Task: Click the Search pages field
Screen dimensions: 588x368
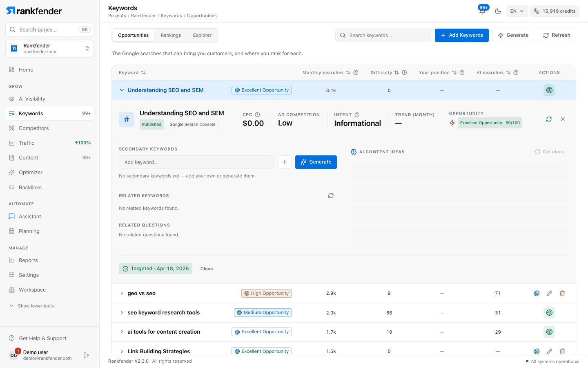Action: (49, 29)
